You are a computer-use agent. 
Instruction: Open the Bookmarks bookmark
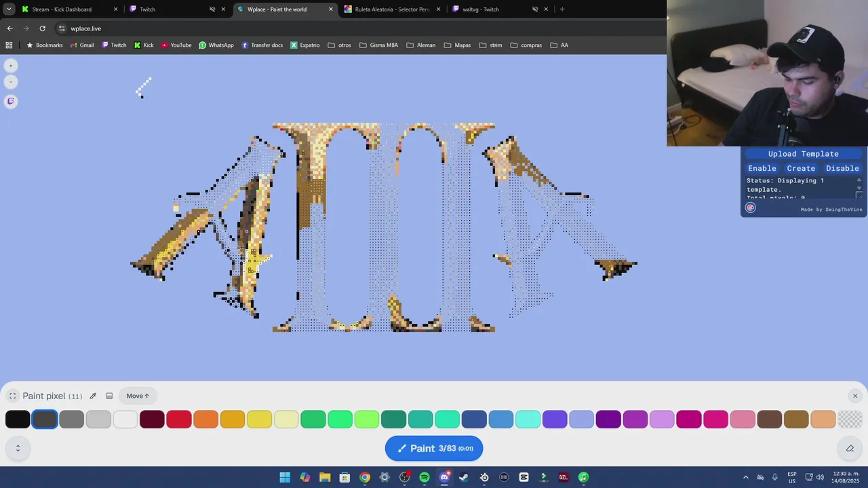pos(45,45)
